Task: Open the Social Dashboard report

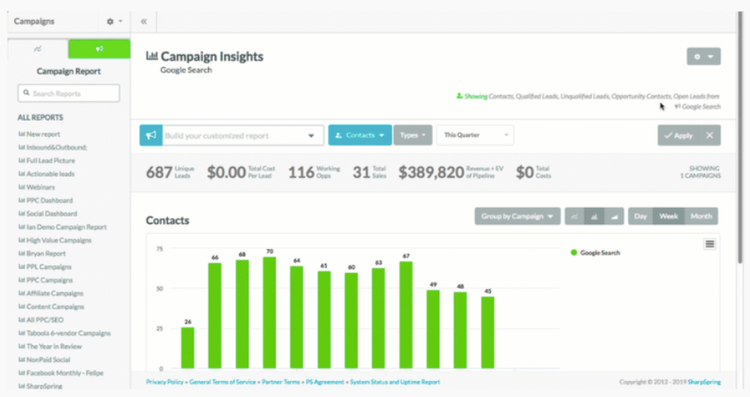Action: [47, 214]
